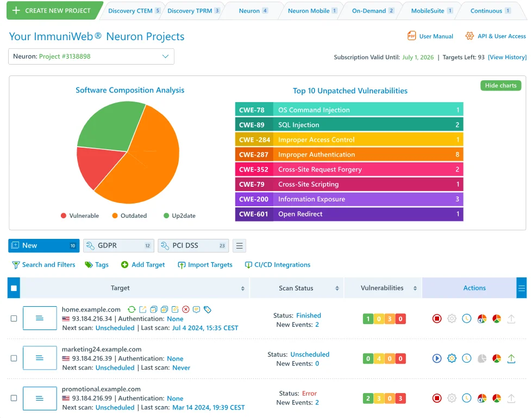Click the copy-with-hash icon for home.example.com

pos(164,309)
